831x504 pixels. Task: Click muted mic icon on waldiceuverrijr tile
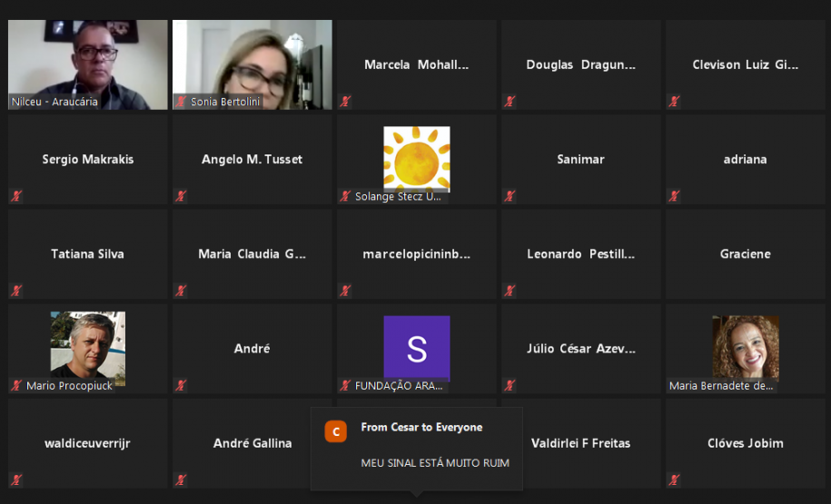point(16,480)
